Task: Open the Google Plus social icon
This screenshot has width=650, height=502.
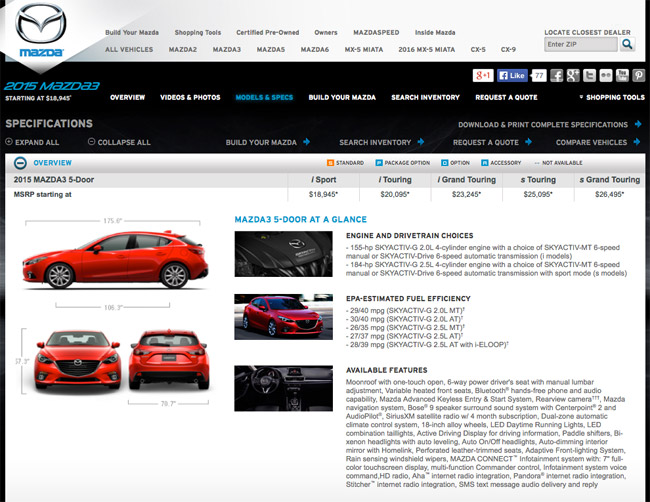Action: click(573, 75)
